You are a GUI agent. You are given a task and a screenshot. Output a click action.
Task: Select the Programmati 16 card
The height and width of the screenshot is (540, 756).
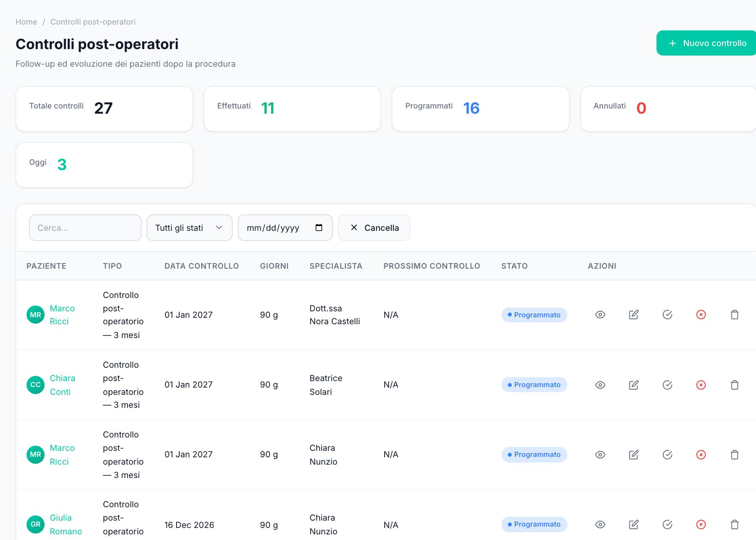click(x=481, y=109)
